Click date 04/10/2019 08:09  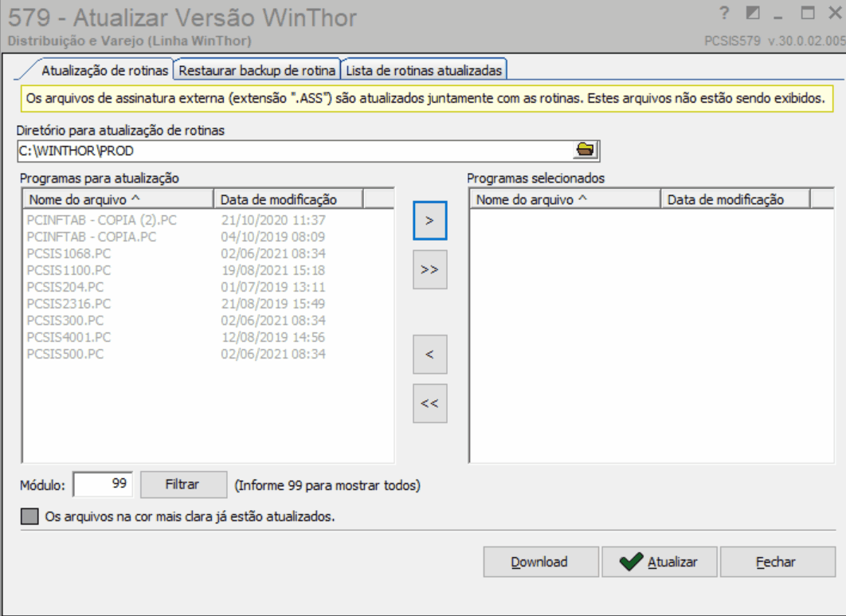(x=273, y=237)
